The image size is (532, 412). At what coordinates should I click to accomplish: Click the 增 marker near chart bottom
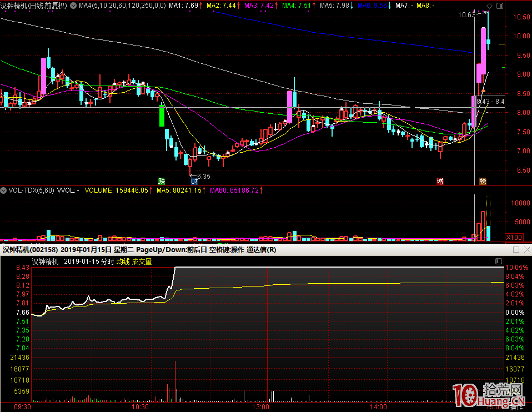(x=440, y=181)
